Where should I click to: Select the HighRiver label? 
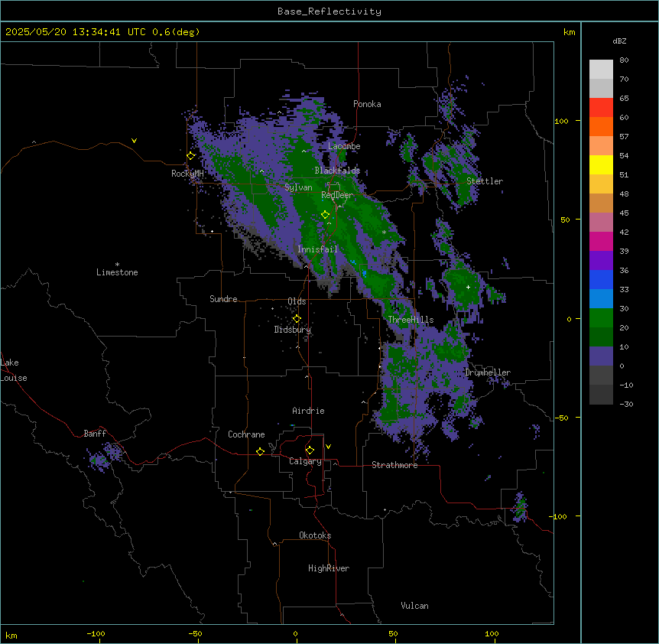pyautogui.click(x=329, y=568)
